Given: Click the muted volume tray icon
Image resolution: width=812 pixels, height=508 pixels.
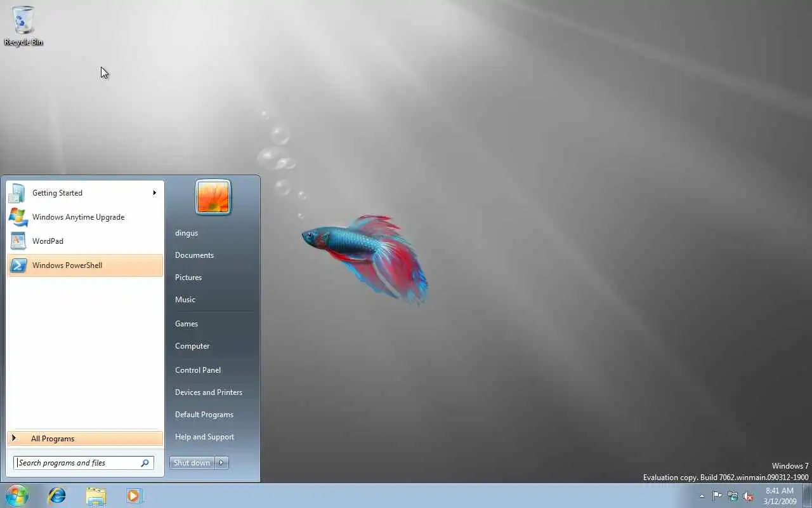Looking at the screenshot, I should point(749,496).
